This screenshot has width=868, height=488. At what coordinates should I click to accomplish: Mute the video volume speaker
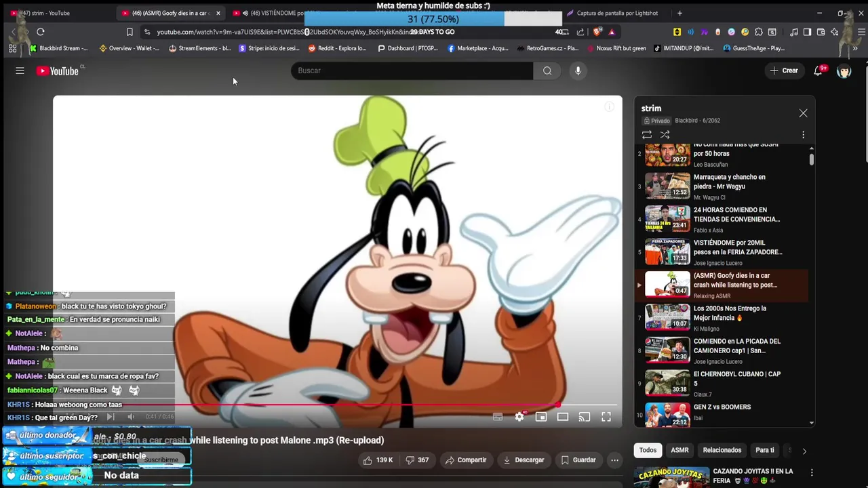click(x=131, y=417)
